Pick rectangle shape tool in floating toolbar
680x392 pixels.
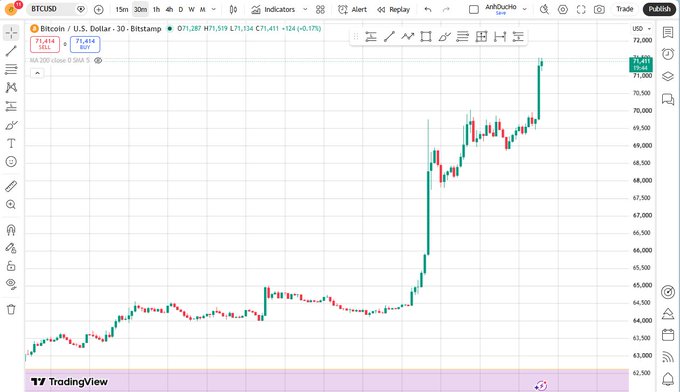coord(426,37)
